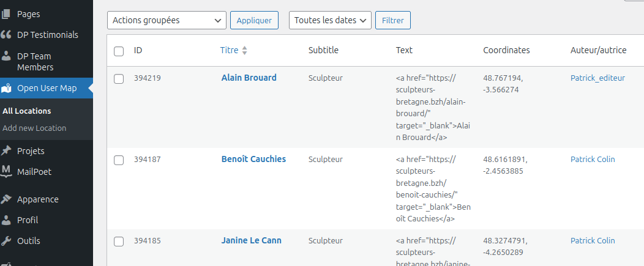Open the Janine Le Cann location title
Viewport: 644px width, 266px height.
coord(251,240)
